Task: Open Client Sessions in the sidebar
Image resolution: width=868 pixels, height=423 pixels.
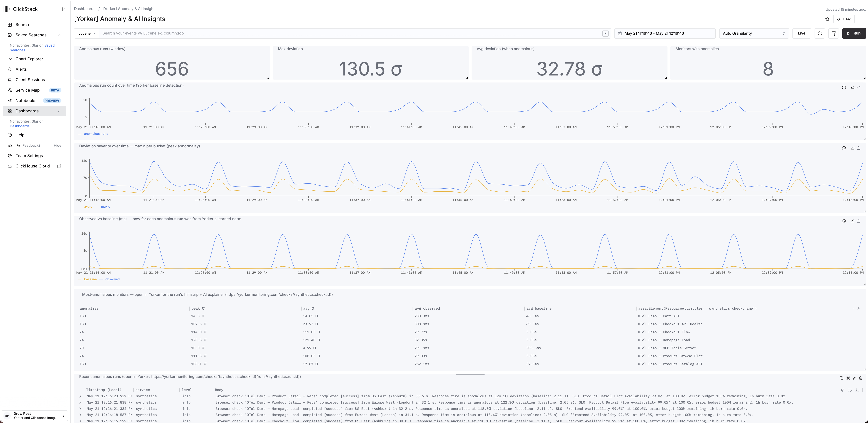Action: (x=34, y=80)
